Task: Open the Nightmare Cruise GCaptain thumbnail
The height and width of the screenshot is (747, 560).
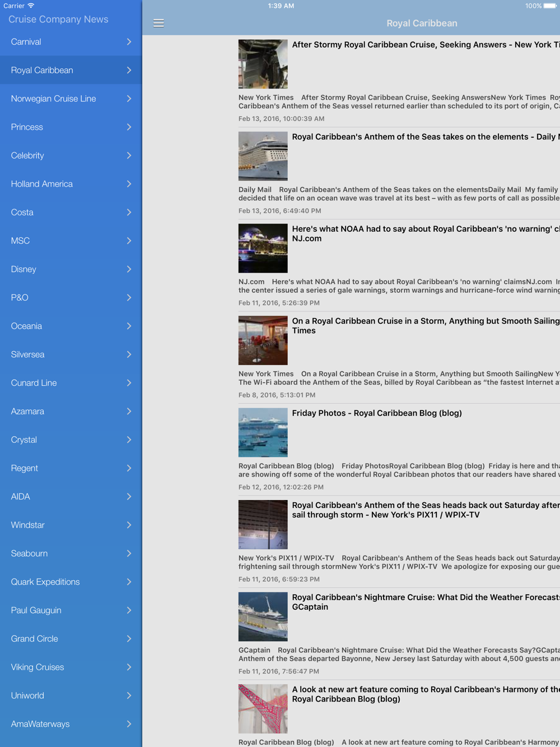Action: point(263,617)
